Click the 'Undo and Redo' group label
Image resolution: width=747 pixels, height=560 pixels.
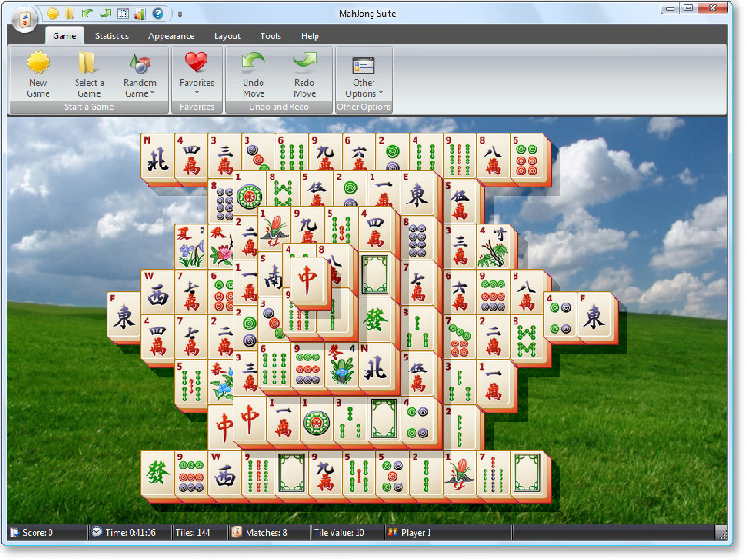[279, 107]
